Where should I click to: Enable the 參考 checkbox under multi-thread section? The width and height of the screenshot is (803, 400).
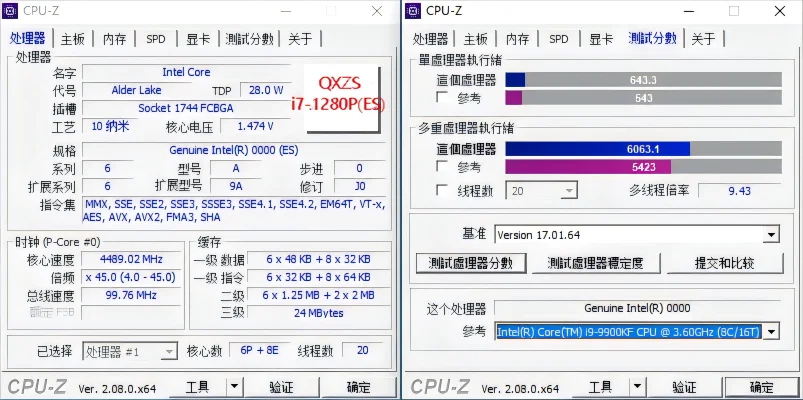[442, 166]
